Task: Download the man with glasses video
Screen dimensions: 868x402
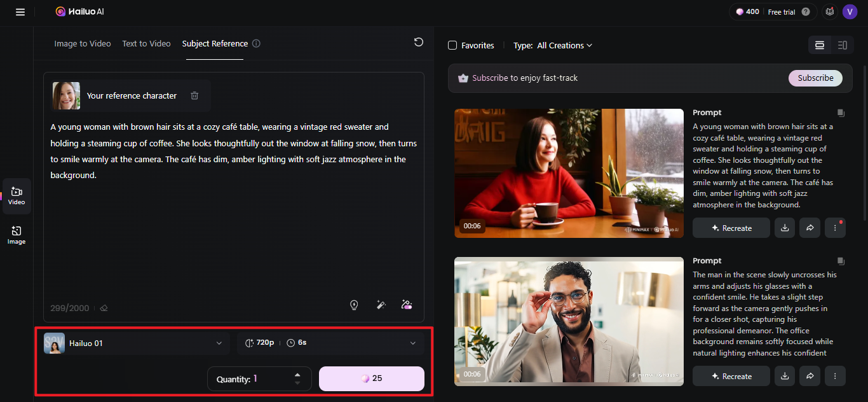Action: [x=785, y=376]
